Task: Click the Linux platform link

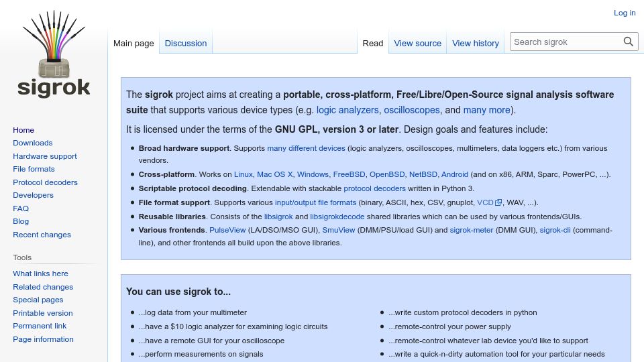Action: point(243,174)
